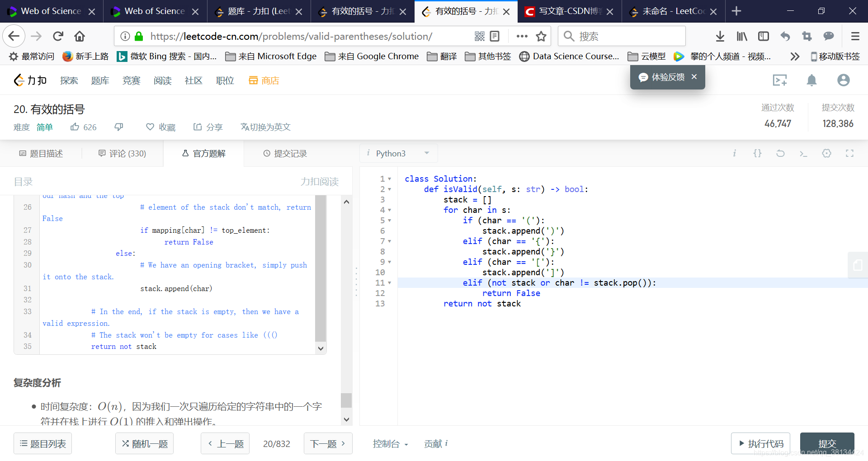This screenshot has height=461, width=868.
Task: Collapse code fold arrow at line 11
Action: coord(390,283)
